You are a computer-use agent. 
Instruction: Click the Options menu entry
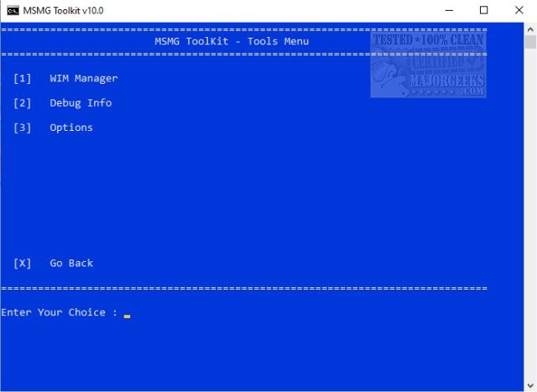coord(71,128)
